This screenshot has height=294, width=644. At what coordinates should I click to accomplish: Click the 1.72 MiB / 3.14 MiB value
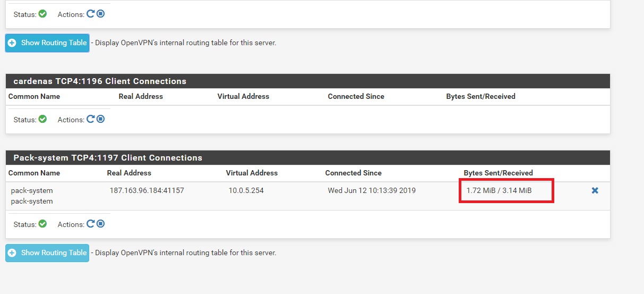point(499,190)
